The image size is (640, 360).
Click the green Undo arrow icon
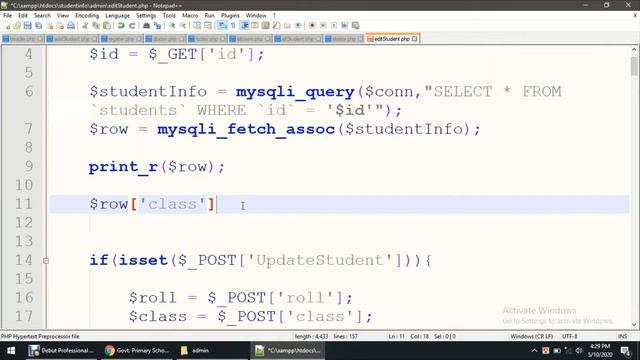coord(121,26)
